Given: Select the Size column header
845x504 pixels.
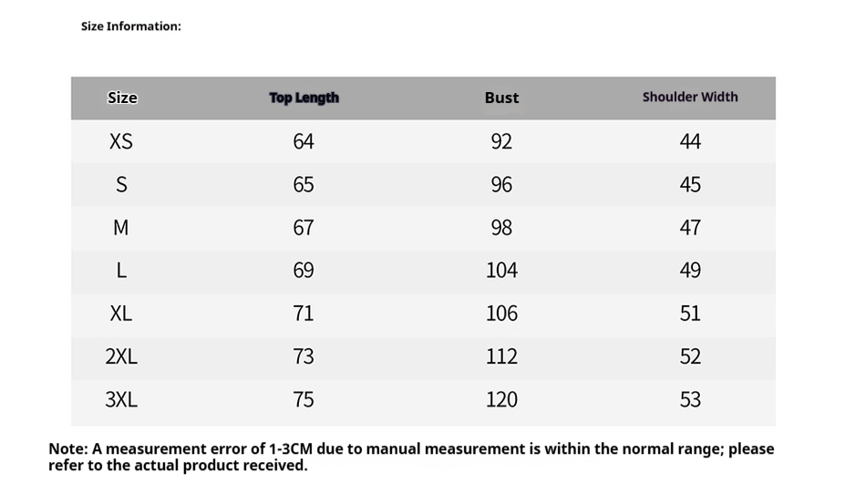Looking at the screenshot, I should tap(122, 98).
